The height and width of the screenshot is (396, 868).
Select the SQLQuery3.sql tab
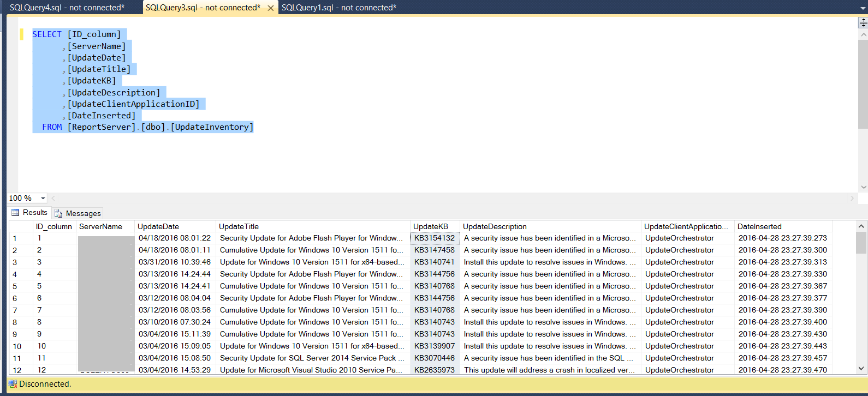203,8
